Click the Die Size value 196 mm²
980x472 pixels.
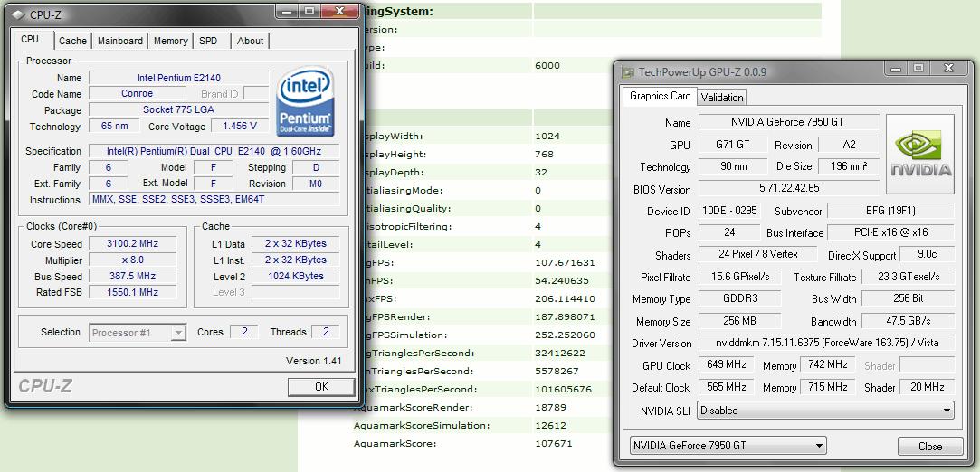point(849,166)
